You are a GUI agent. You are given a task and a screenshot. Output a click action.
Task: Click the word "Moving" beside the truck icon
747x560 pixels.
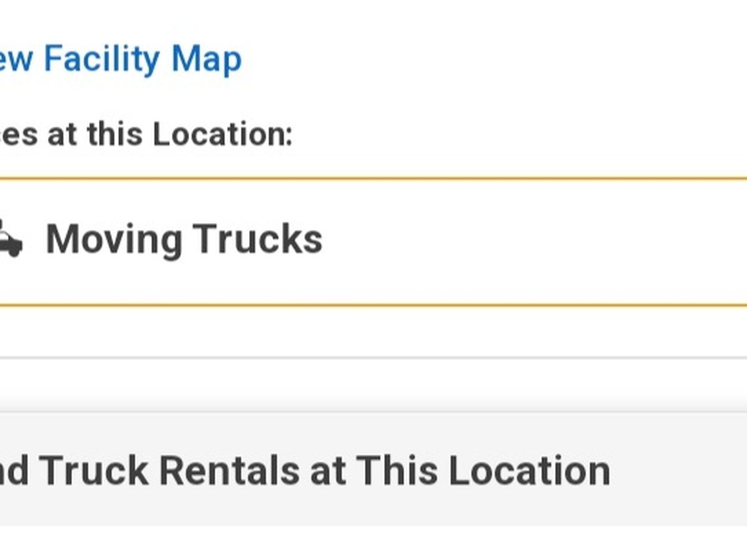point(114,240)
